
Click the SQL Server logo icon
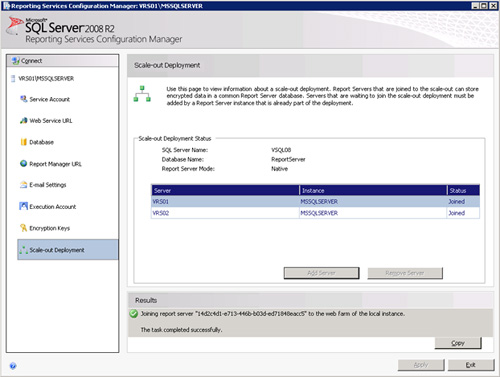tap(15, 26)
